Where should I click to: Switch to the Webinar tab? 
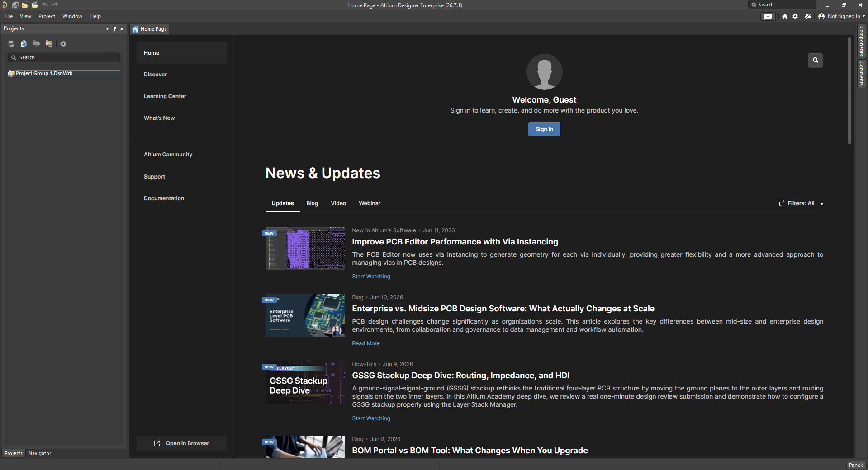click(370, 203)
